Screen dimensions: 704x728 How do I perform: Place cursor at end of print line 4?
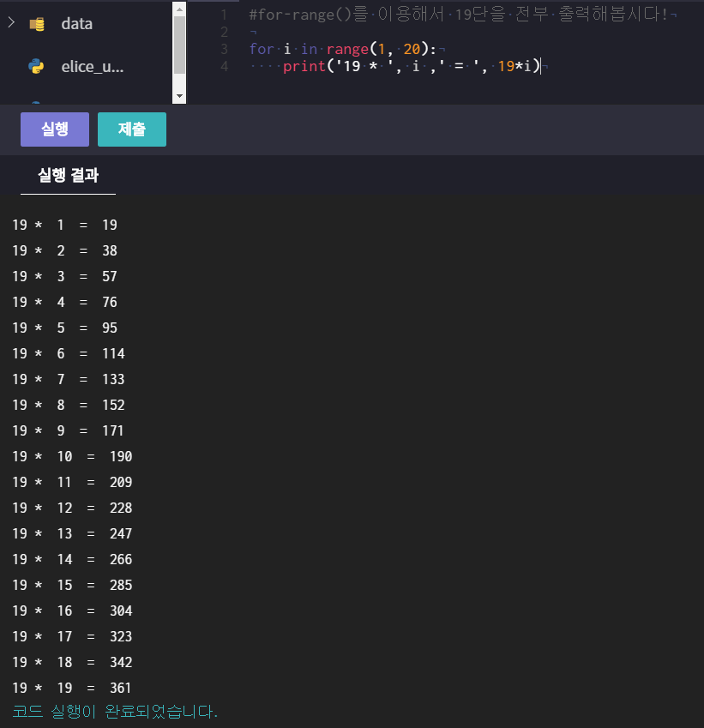coord(541,66)
